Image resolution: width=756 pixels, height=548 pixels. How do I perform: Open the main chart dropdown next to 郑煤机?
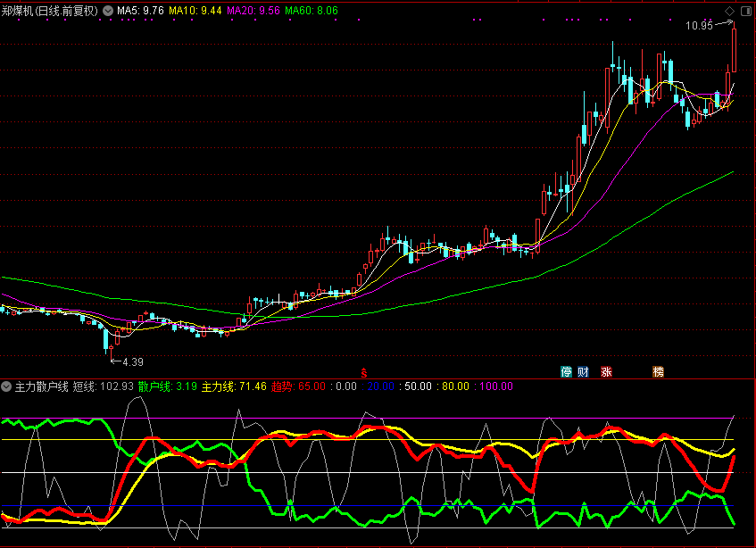(x=108, y=11)
